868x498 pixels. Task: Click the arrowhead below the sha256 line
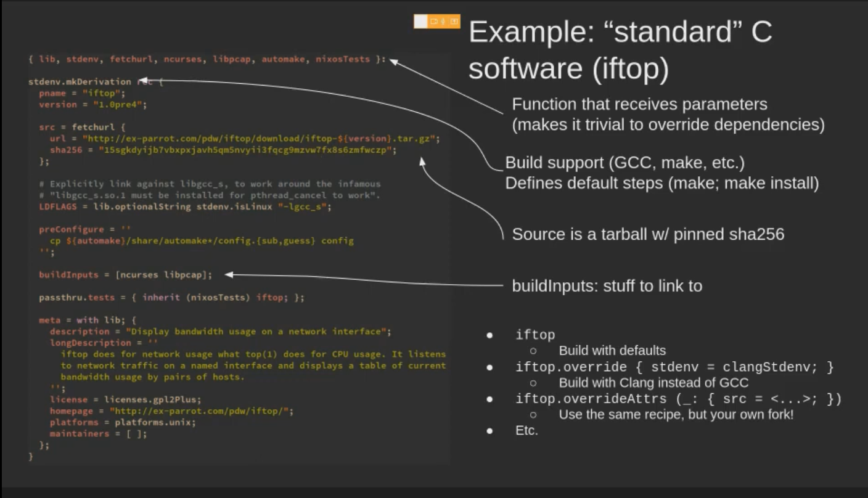pyautogui.click(x=422, y=161)
